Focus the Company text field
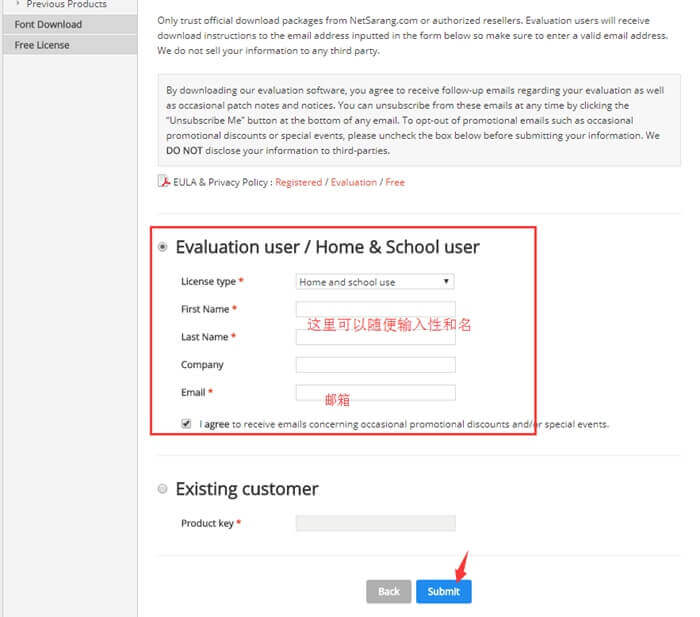 [375, 365]
